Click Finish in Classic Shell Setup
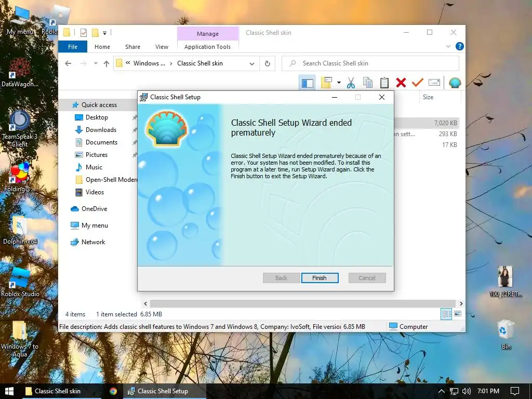The image size is (532, 399). pyautogui.click(x=320, y=278)
